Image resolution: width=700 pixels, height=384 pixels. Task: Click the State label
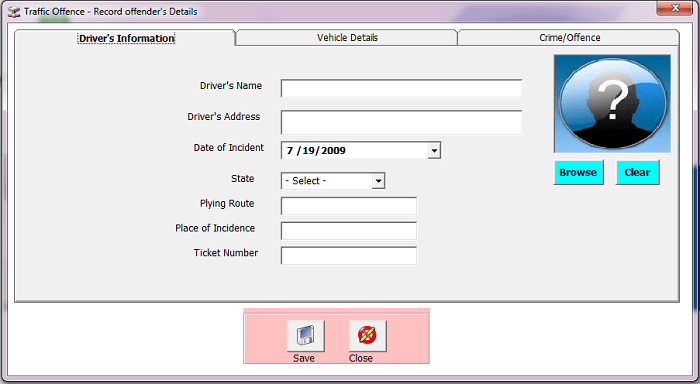pyautogui.click(x=242, y=179)
